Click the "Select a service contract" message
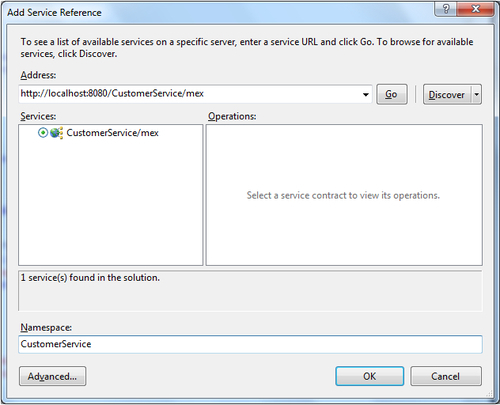 (343, 195)
